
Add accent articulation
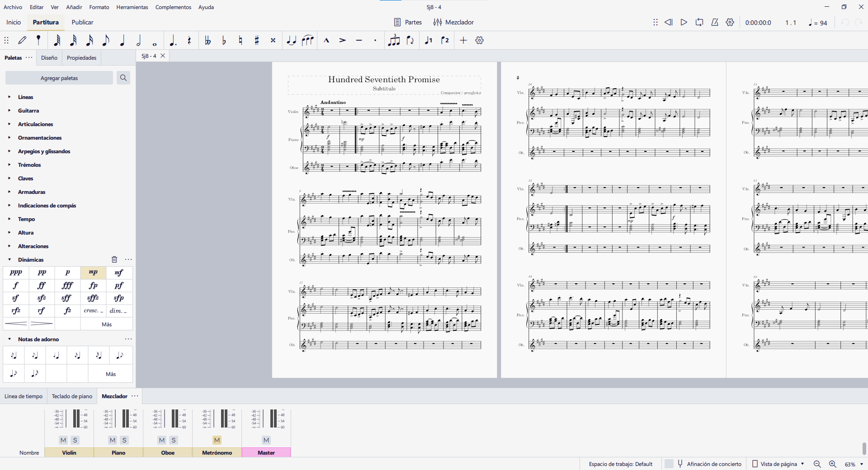(343, 40)
